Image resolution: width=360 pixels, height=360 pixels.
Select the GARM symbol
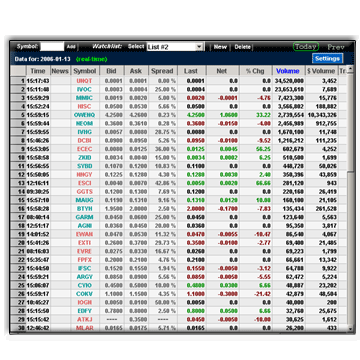(x=84, y=217)
